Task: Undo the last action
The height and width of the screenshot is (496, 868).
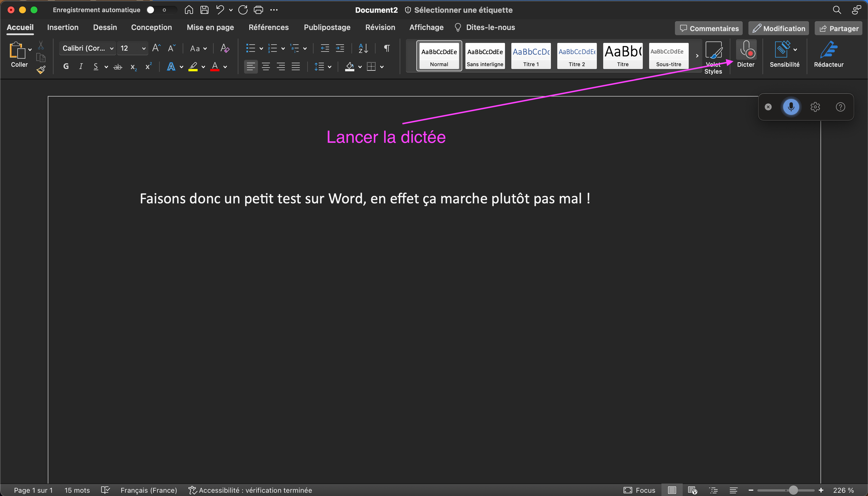Action: point(220,10)
